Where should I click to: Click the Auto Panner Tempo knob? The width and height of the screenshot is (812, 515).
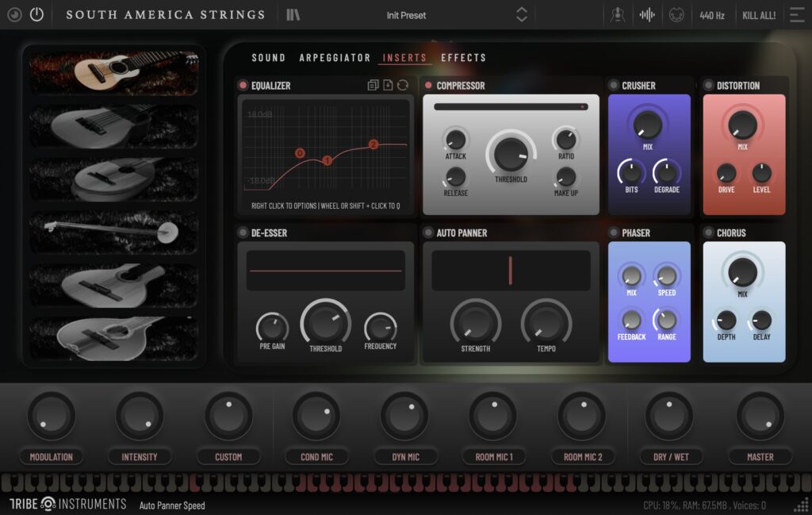pyautogui.click(x=546, y=323)
